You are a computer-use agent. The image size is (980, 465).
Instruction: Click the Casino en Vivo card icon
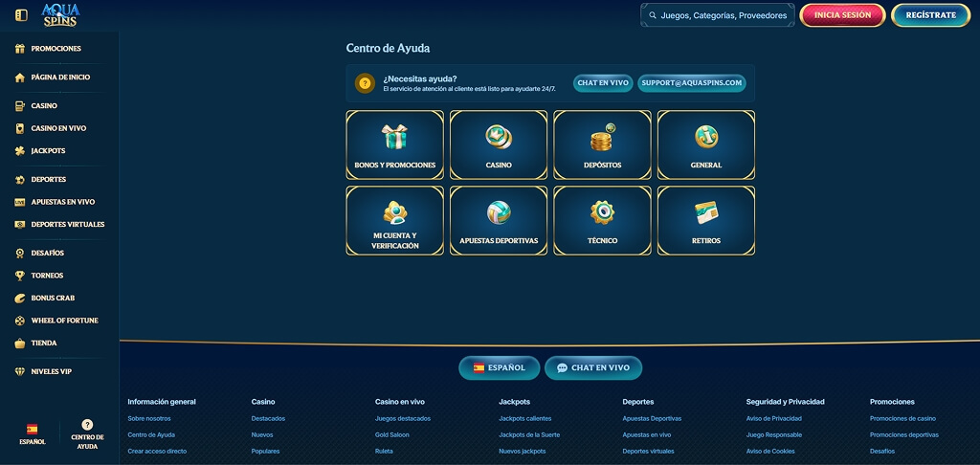[20, 129]
